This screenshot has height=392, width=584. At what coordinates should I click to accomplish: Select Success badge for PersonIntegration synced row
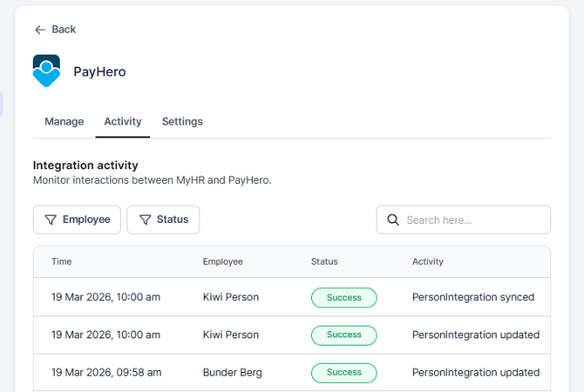343,297
